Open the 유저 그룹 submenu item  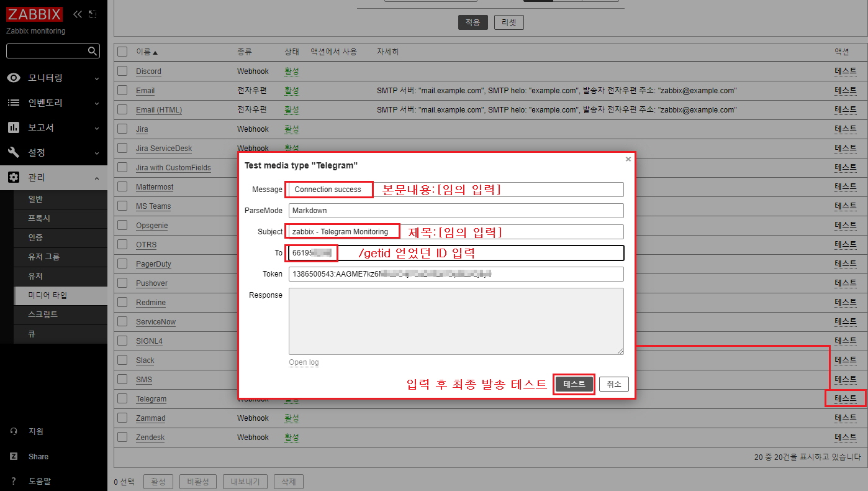coord(60,257)
